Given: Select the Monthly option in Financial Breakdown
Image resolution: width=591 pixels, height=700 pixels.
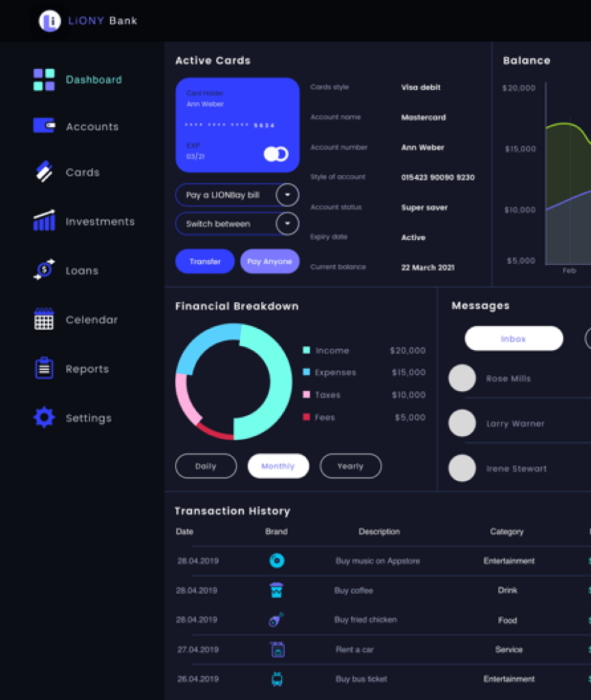Looking at the screenshot, I should (x=278, y=466).
